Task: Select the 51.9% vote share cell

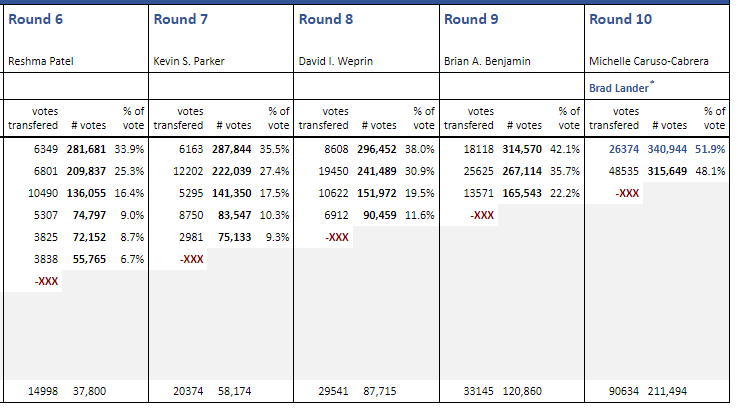Action: pyautogui.click(x=710, y=149)
